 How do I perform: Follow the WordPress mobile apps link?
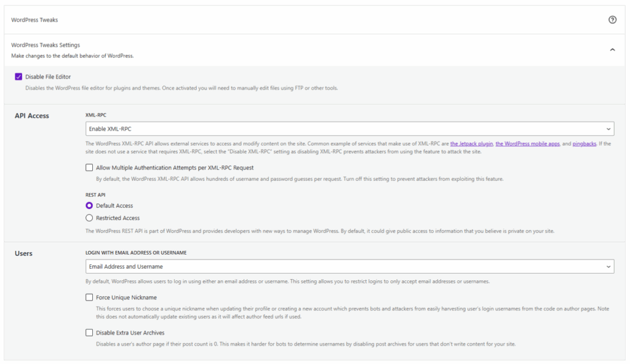(527, 143)
